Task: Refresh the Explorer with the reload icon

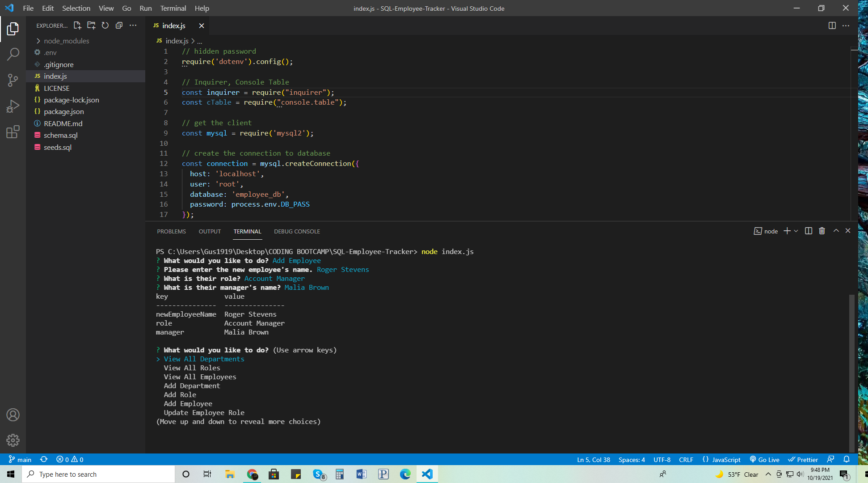Action: (105, 25)
